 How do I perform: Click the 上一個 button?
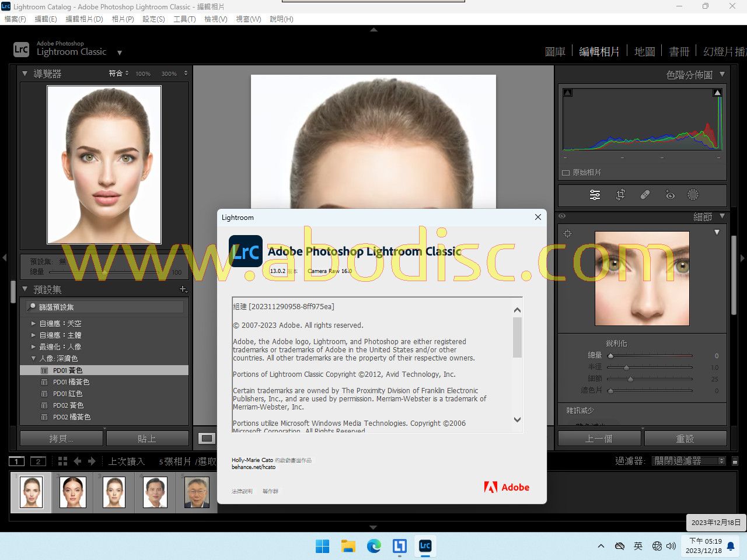pos(599,439)
